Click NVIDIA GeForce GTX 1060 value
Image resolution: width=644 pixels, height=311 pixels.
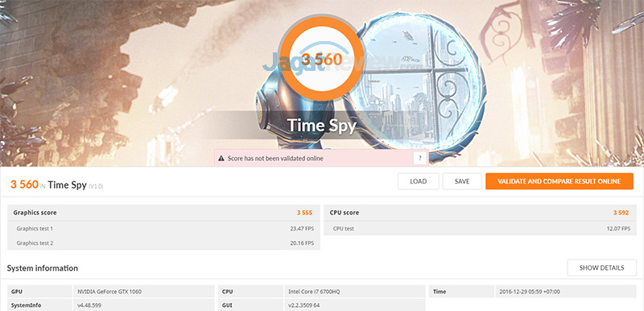[109, 292]
